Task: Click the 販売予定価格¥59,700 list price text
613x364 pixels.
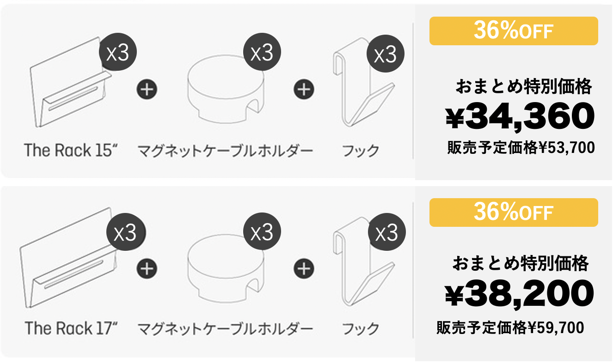Action: pos(510,328)
